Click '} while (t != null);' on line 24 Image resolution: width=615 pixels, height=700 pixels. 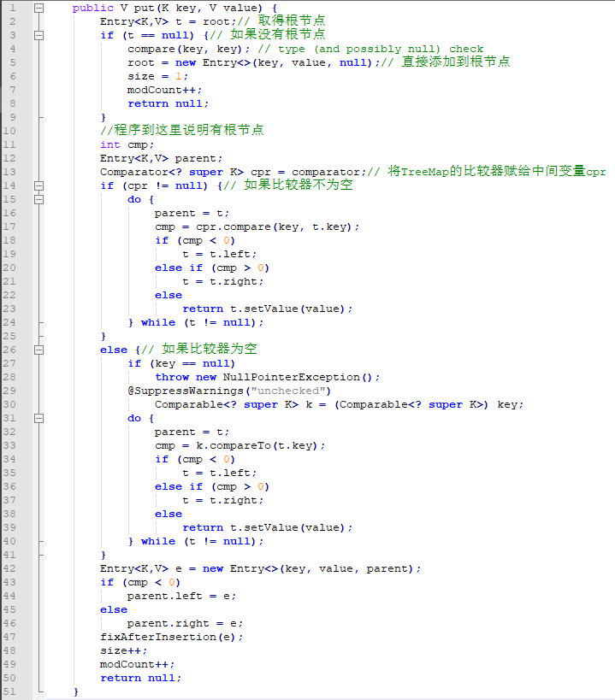[196, 322]
